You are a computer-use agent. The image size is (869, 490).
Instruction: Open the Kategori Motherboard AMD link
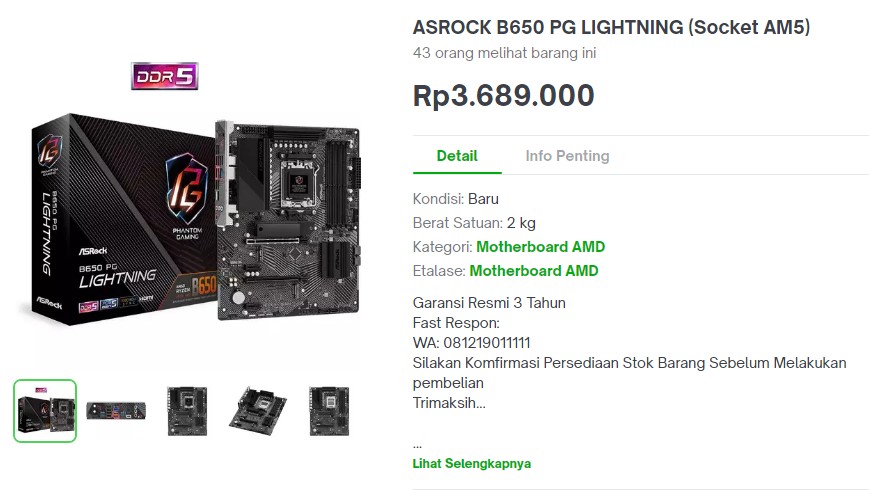[x=540, y=247]
